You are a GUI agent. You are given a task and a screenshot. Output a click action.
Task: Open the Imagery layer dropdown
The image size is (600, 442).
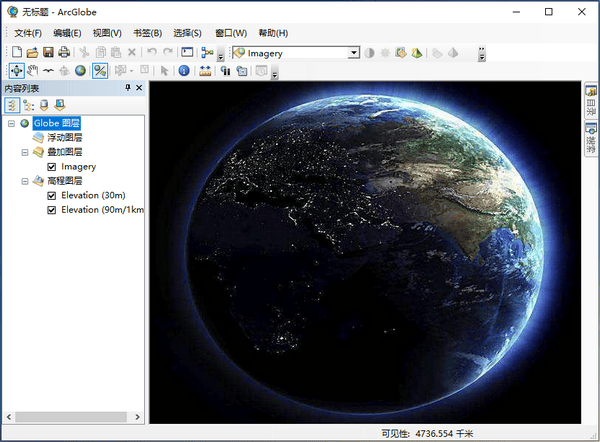tap(354, 52)
